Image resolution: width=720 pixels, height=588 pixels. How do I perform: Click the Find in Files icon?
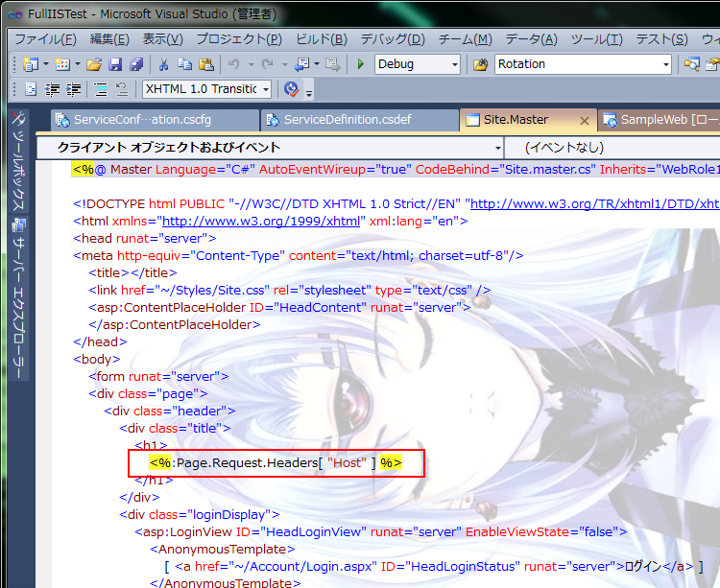(x=480, y=64)
